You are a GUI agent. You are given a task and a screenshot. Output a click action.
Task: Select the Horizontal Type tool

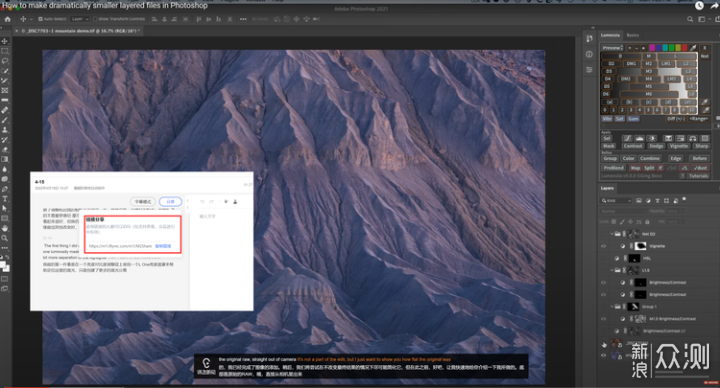coord(5,198)
